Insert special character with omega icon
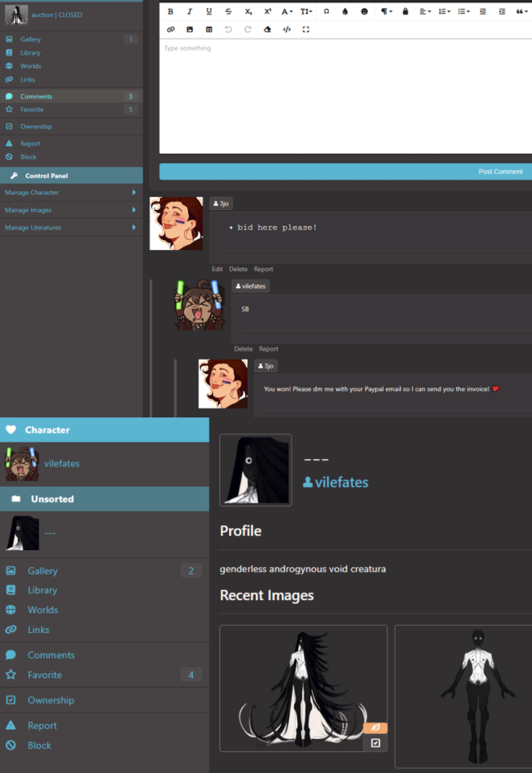The width and height of the screenshot is (532, 773). point(326,12)
